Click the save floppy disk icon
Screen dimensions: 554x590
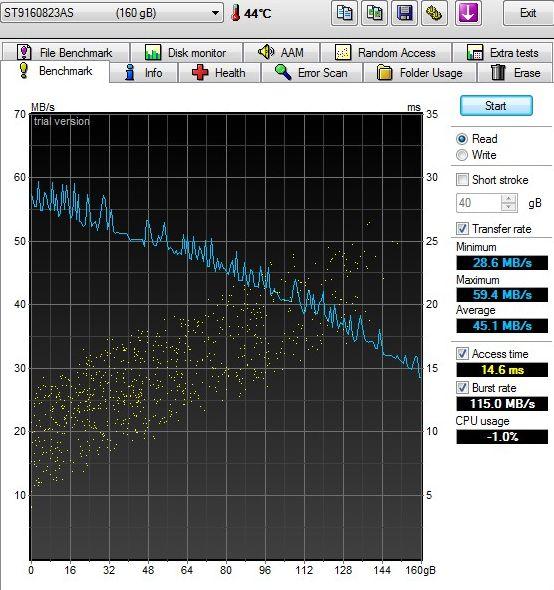404,13
